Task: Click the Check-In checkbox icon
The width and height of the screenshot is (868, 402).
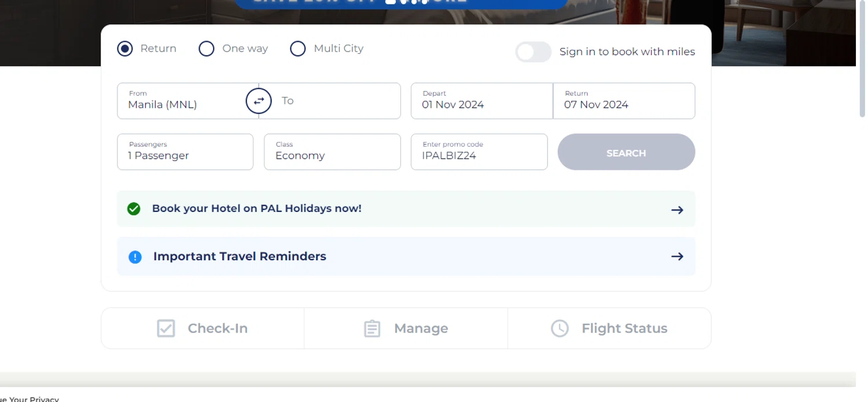Action: point(166,328)
